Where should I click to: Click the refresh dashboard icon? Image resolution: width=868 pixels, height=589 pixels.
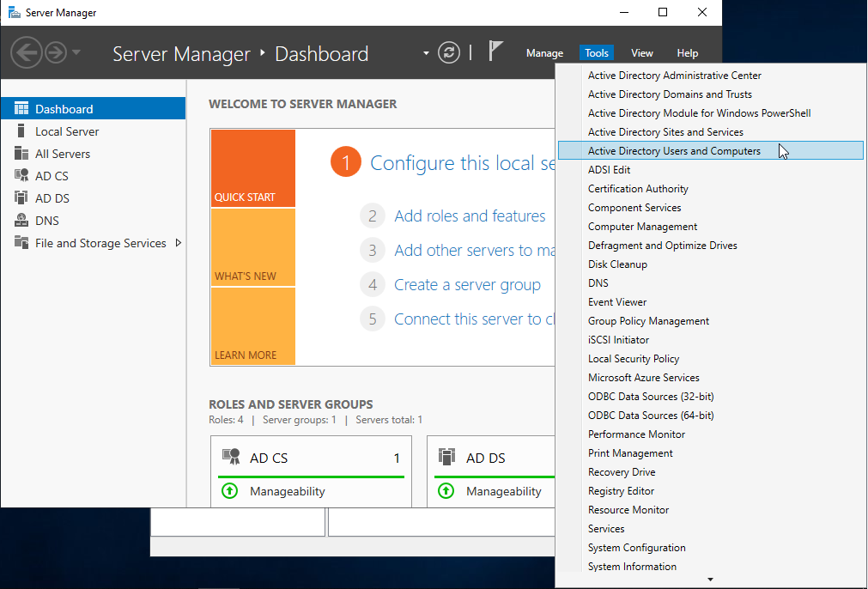449,52
